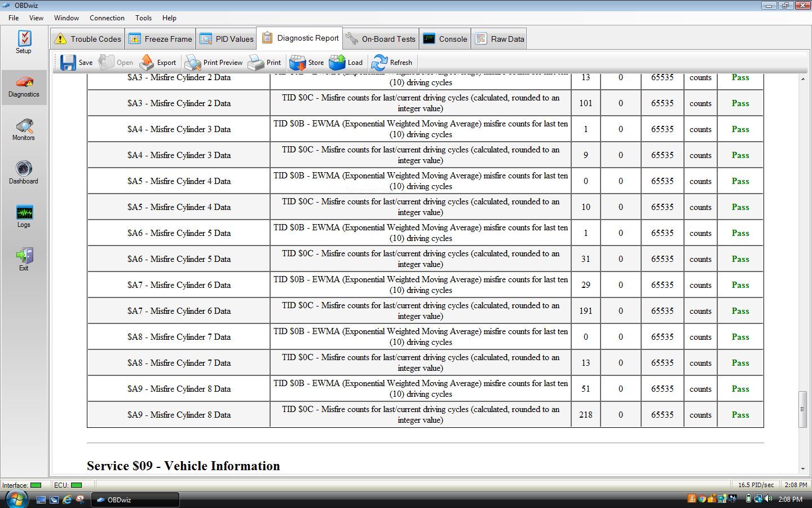Open the Monitors section

click(x=24, y=130)
